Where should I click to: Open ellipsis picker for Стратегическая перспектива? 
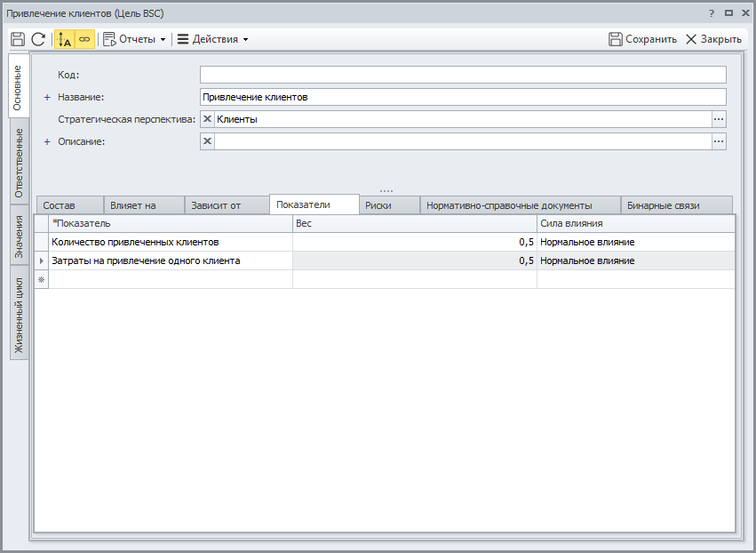(719, 119)
